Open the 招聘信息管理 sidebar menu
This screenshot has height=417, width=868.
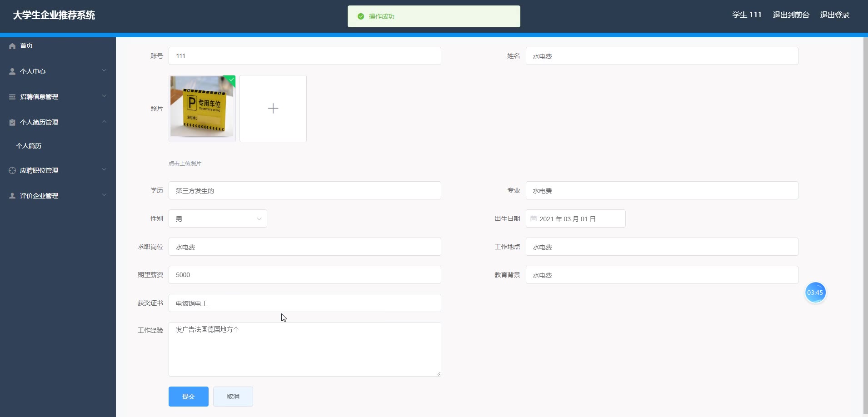tap(58, 97)
